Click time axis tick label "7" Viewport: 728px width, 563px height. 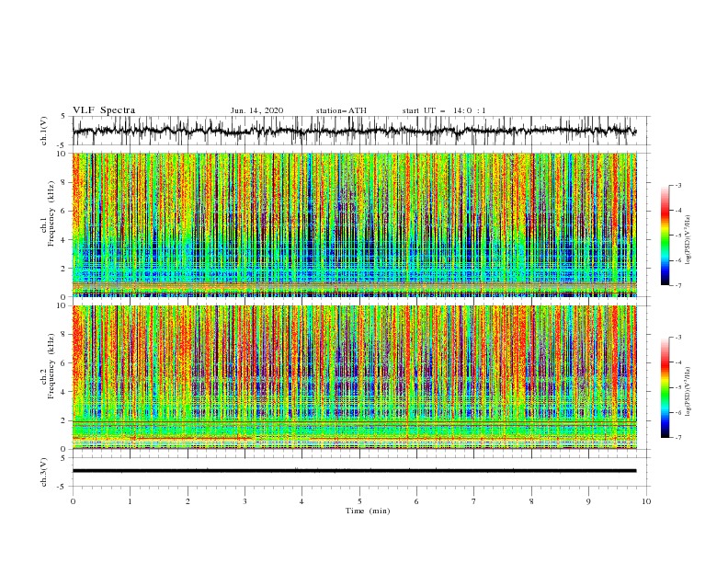[474, 501]
